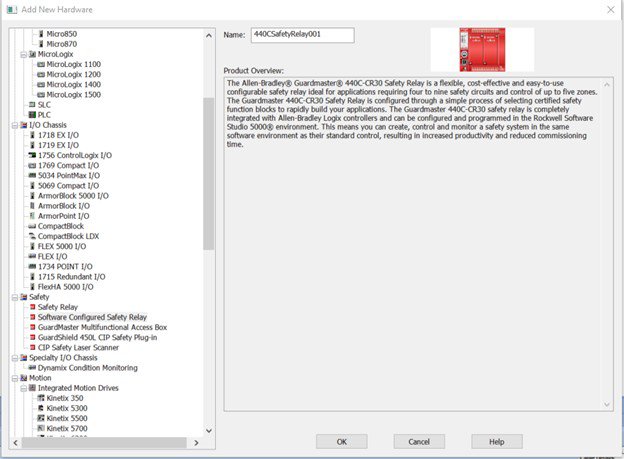The image size is (624, 459).
Task: Click the tree vertical scrollbar thumb
Action: click(x=209, y=174)
